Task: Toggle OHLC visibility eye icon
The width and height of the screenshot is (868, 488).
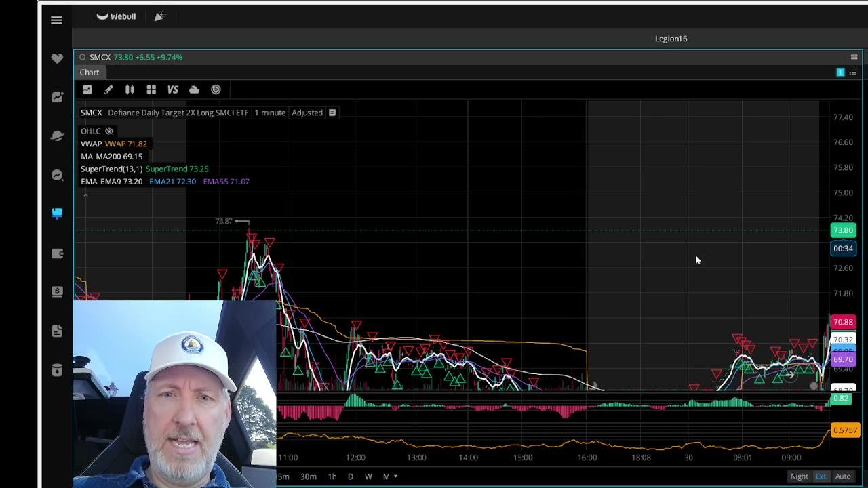Action: 109,131
